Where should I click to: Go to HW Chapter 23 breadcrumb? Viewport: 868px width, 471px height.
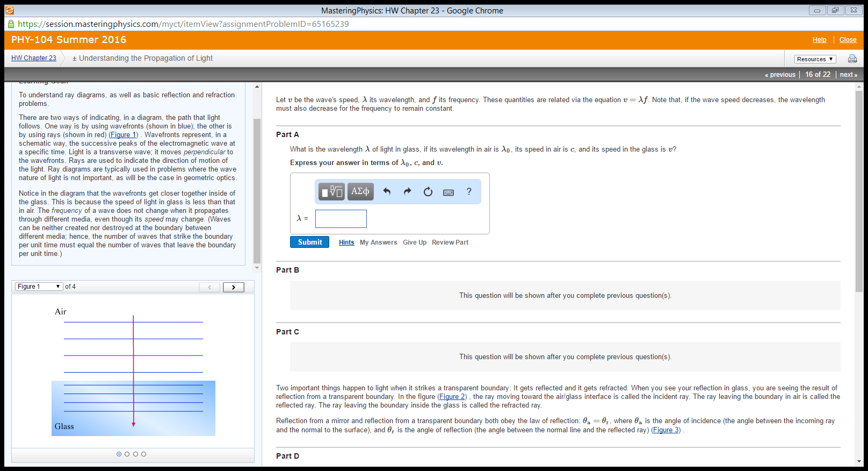[x=34, y=58]
